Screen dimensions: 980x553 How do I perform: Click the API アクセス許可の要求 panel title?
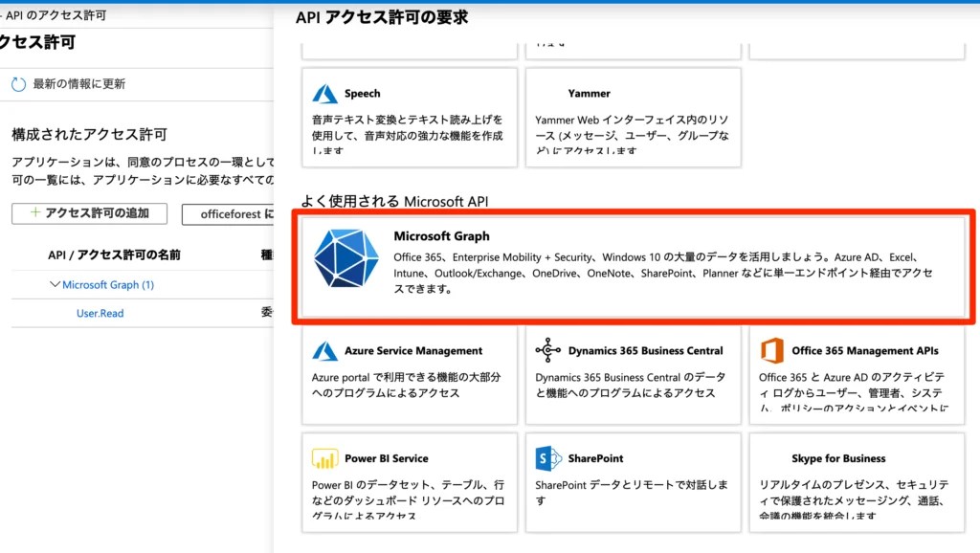click(381, 17)
